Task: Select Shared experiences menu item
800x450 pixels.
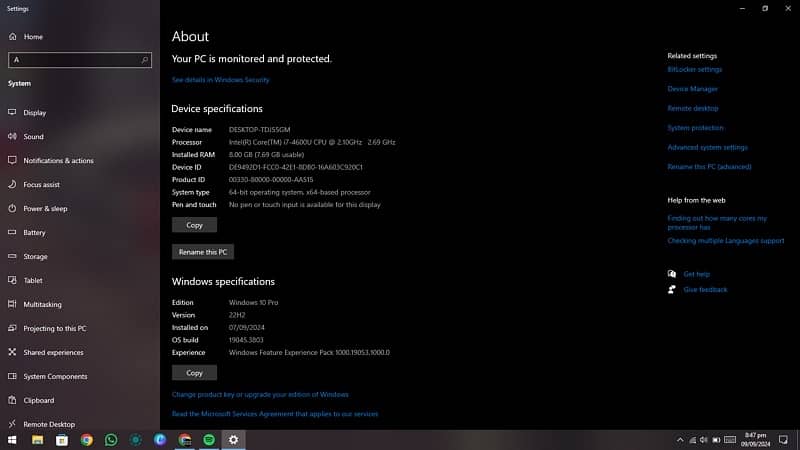Action: pos(53,353)
